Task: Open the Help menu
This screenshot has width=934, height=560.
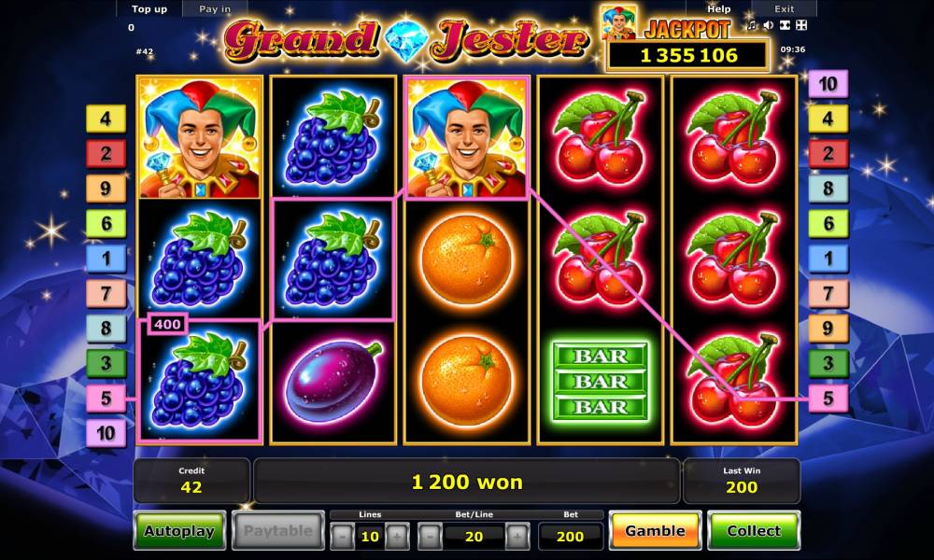Action: [x=718, y=9]
